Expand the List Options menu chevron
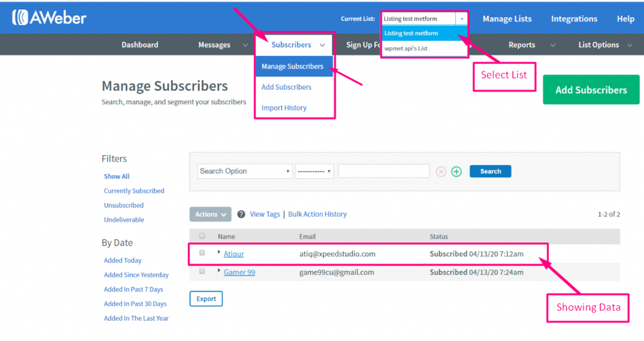644x341 pixels. [630, 45]
